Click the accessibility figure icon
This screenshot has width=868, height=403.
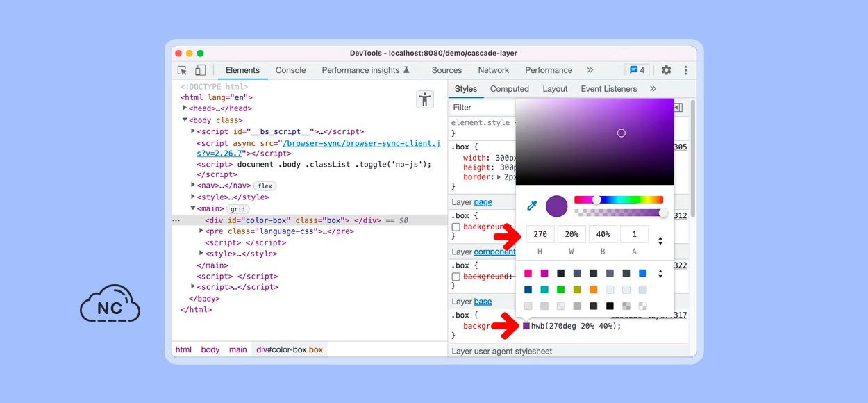coord(425,99)
